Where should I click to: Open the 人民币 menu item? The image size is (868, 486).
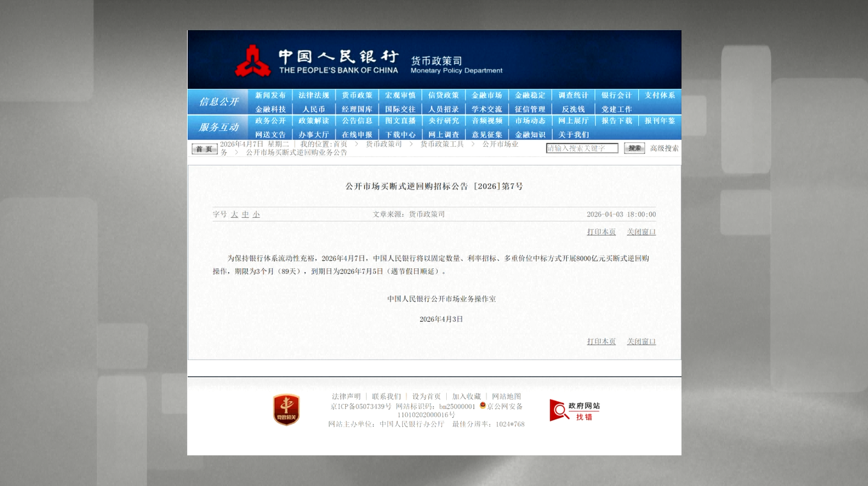[314, 109]
